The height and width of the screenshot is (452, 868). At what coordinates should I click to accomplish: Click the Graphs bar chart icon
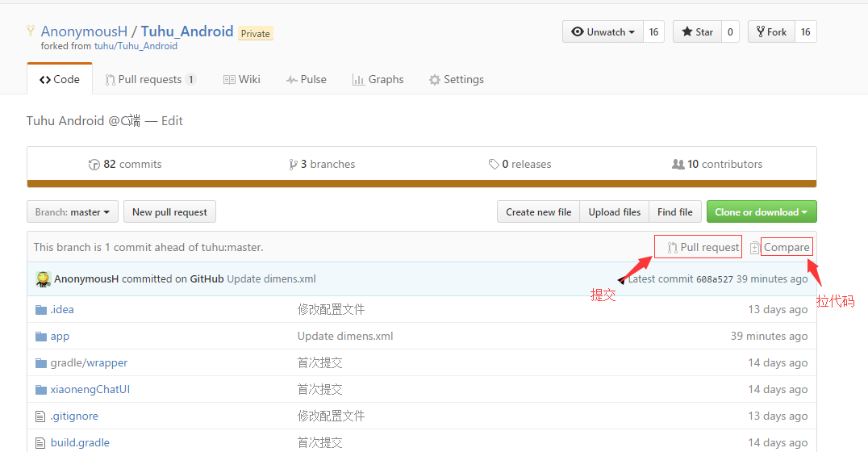358,80
